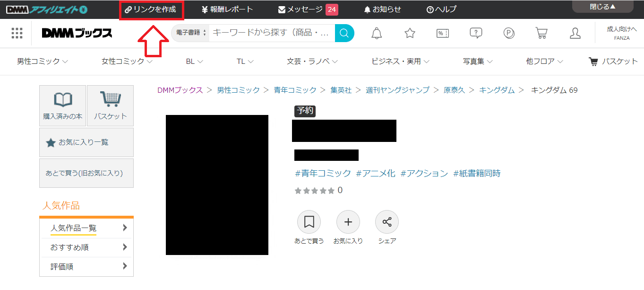The width and height of the screenshot is (644, 290).
Task: Go to DMMブックス breadcrumb
Action: 180,90
